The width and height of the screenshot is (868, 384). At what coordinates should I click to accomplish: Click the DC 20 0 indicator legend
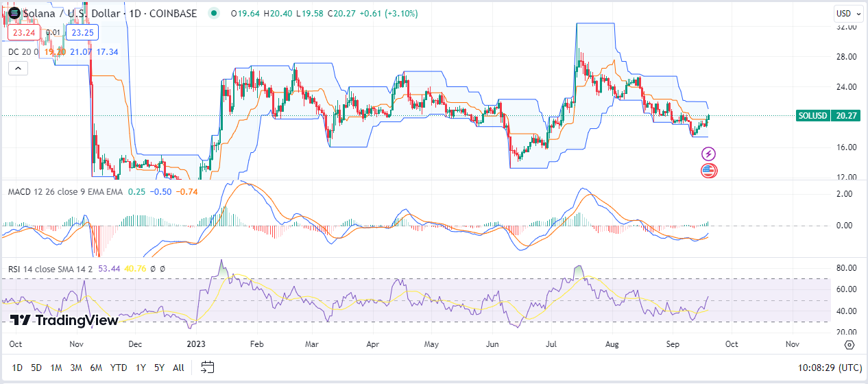coord(23,51)
